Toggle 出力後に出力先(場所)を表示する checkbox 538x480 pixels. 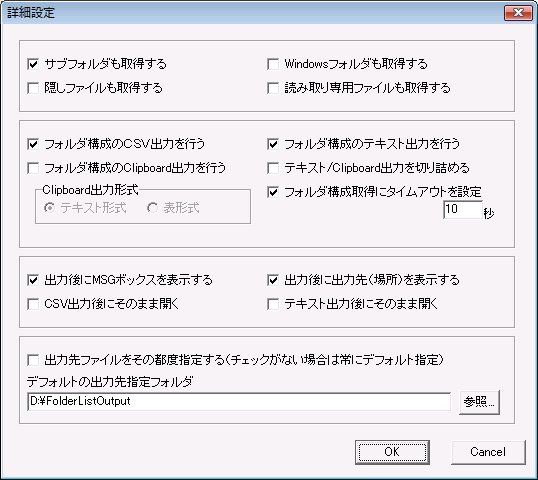click(x=273, y=280)
